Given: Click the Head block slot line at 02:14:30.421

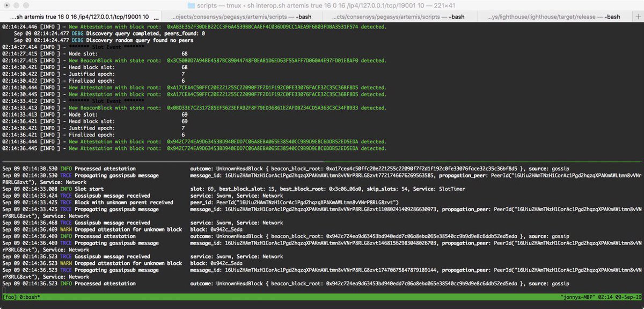Looking at the screenshot, I should (x=95, y=68).
